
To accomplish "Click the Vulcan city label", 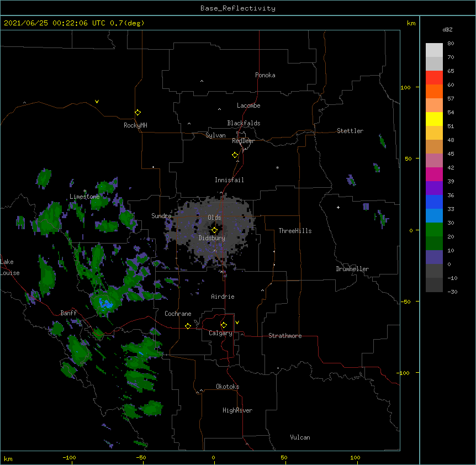I will click(x=300, y=437).
